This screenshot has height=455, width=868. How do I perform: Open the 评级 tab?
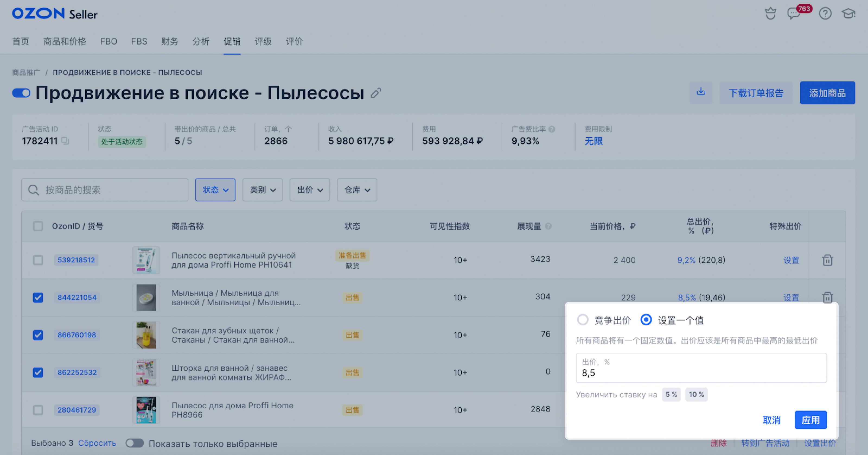coord(263,42)
